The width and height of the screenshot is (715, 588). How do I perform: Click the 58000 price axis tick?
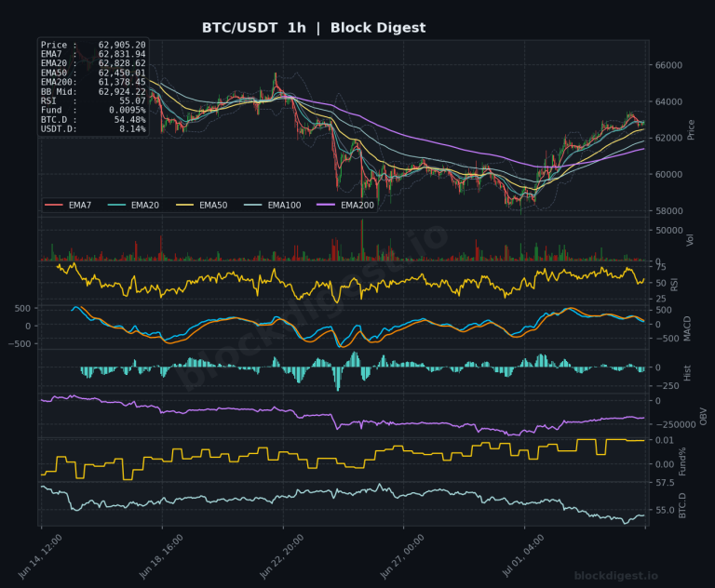pos(668,210)
